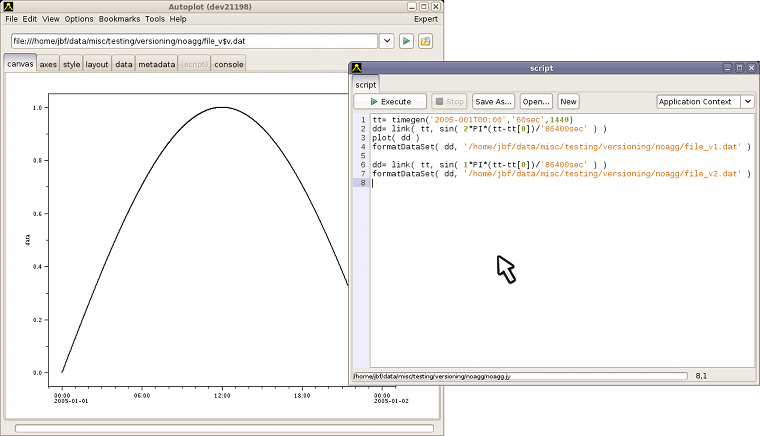
Task: Click the data source folder icon
Action: coord(425,41)
